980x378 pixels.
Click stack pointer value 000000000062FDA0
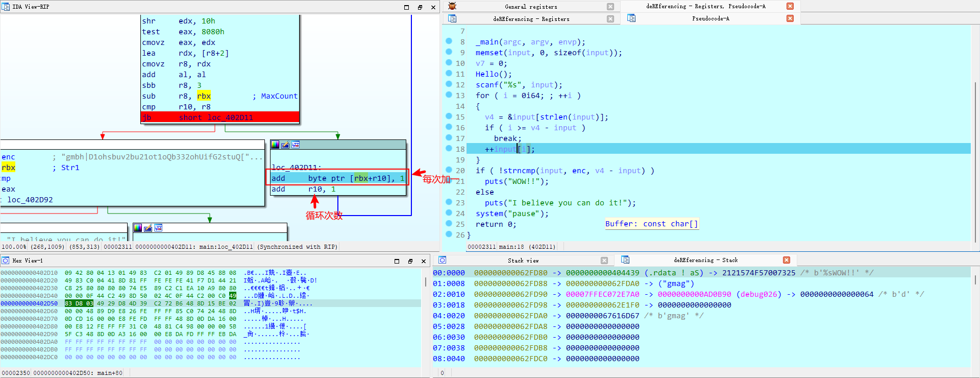(602, 283)
